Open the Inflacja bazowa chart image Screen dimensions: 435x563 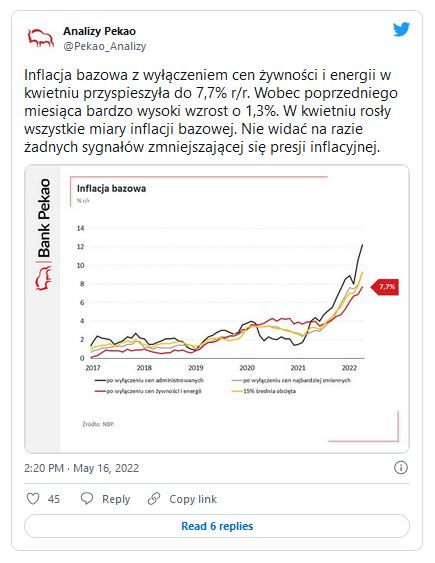tap(217, 308)
